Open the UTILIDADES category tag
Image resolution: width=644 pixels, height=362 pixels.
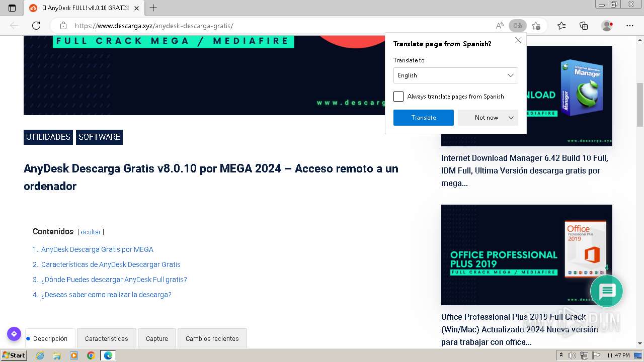pyautogui.click(x=48, y=137)
